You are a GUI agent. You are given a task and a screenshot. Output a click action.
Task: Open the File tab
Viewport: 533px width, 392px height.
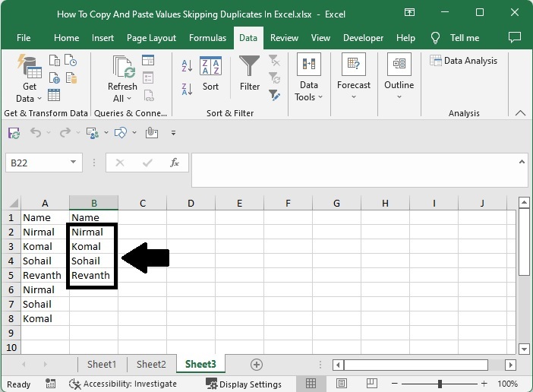pos(24,38)
